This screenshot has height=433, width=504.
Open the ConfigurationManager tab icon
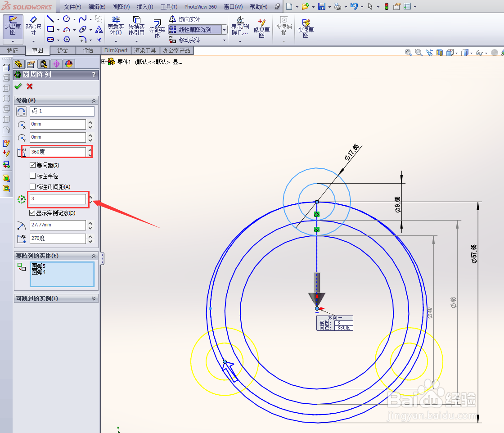coord(44,63)
